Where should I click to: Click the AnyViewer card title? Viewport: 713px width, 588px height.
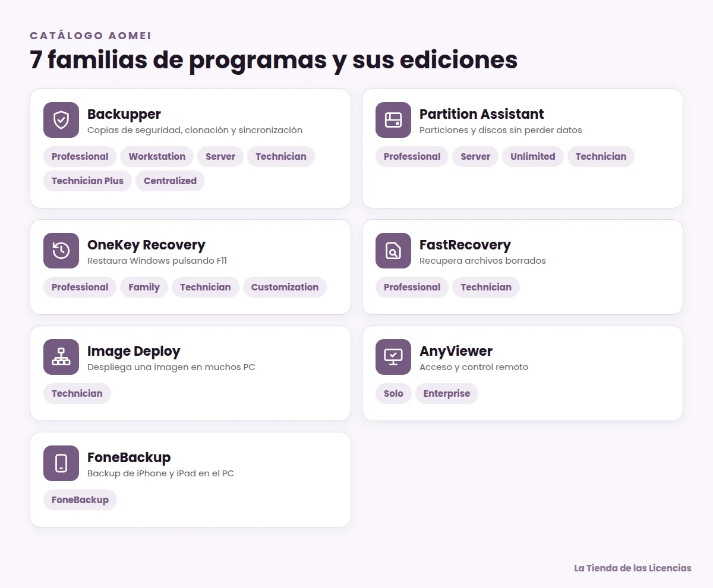[x=456, y=351]
